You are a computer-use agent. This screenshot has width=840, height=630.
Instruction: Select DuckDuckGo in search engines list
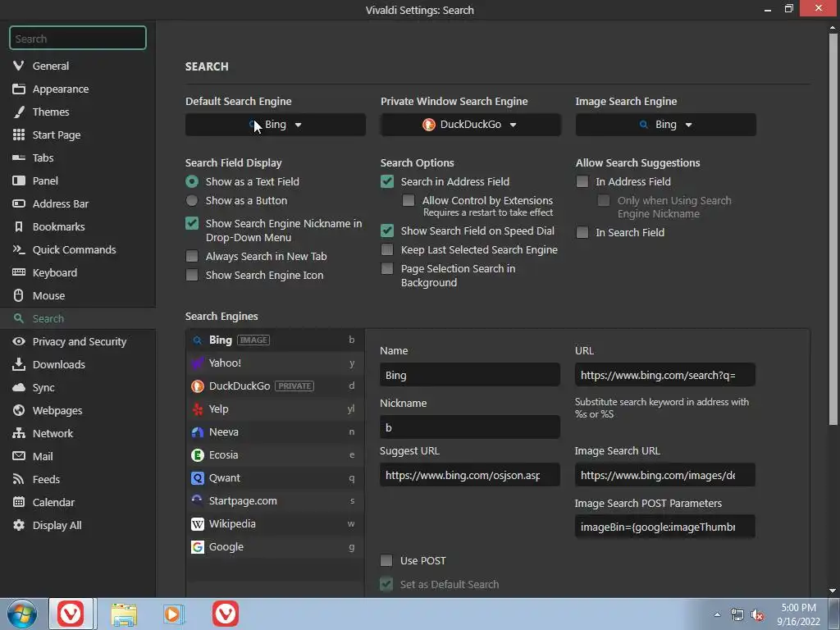tap(276, 386)
